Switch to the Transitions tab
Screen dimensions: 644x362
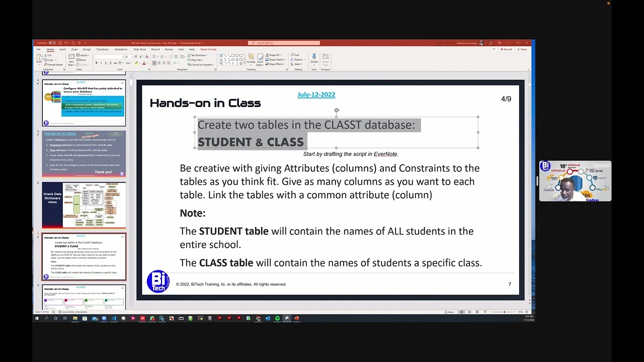pos(103,49)
